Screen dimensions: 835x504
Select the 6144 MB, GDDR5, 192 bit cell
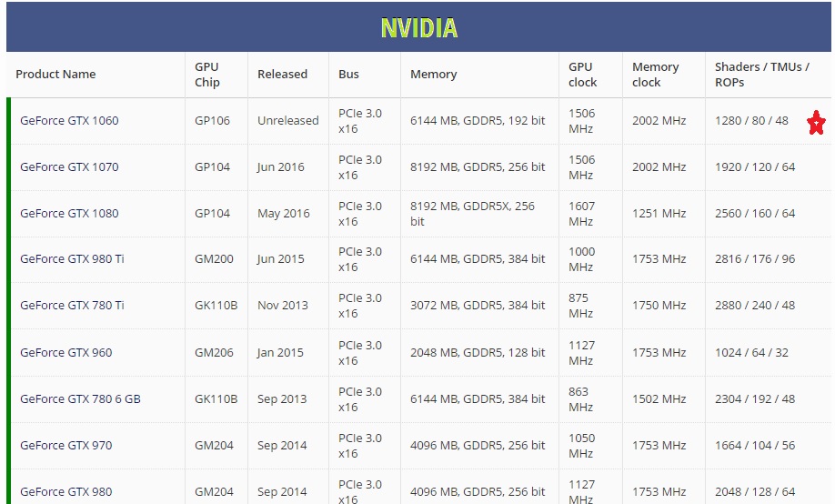[x=478, y=120]
